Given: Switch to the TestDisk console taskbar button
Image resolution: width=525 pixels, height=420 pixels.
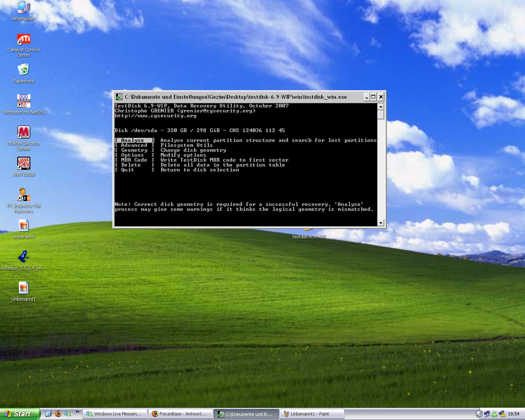Looking at the screenshot, I should click(x=246, y=414).
